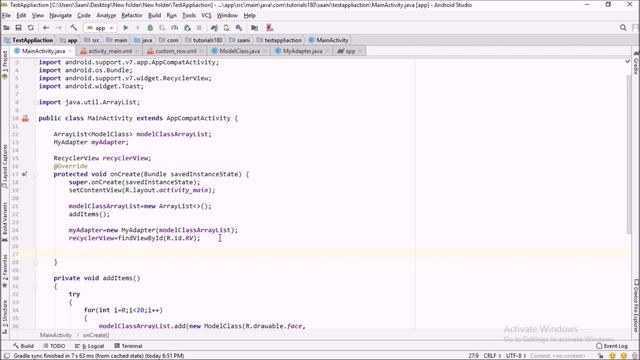Toggle the Structure side panel
Viewport: 640px width, 360px height.
pyautogui.click(x=5, y=317)
